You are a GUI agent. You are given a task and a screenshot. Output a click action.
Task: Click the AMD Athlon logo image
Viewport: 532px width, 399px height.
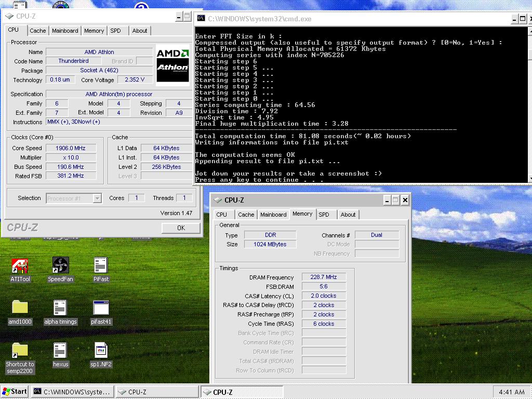(172, 65)
